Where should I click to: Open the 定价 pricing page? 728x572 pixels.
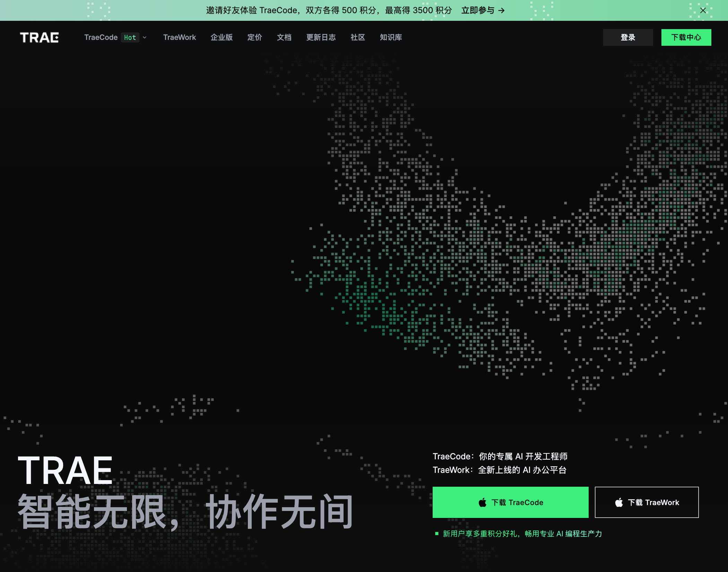coord(255,37)
